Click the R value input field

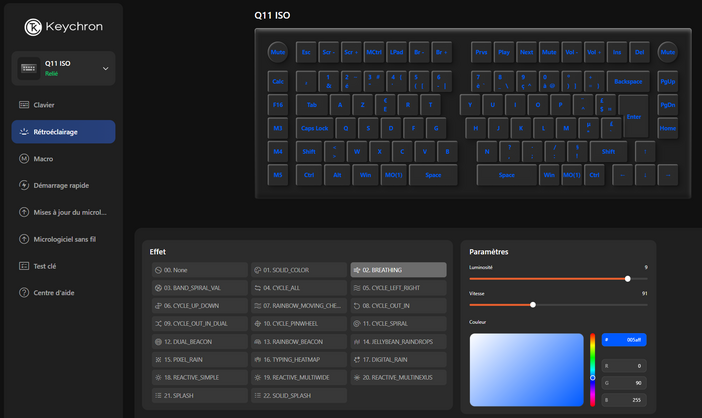tap(624, 366)
